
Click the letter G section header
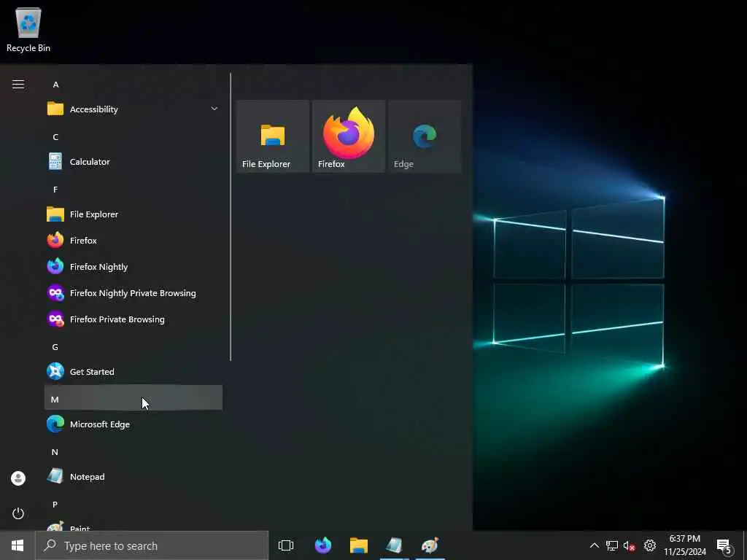click(55, 347)
